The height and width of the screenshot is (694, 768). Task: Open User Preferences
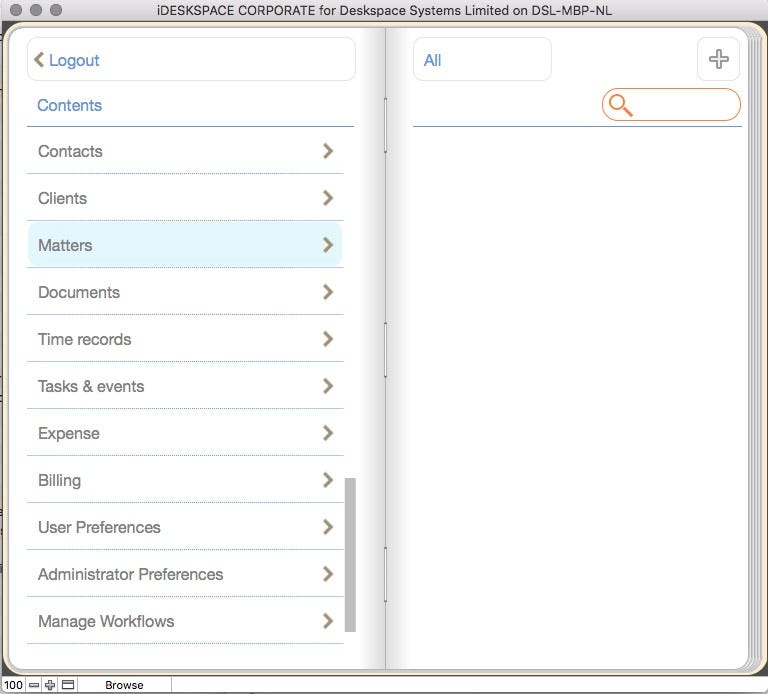[x=185, y=527]
